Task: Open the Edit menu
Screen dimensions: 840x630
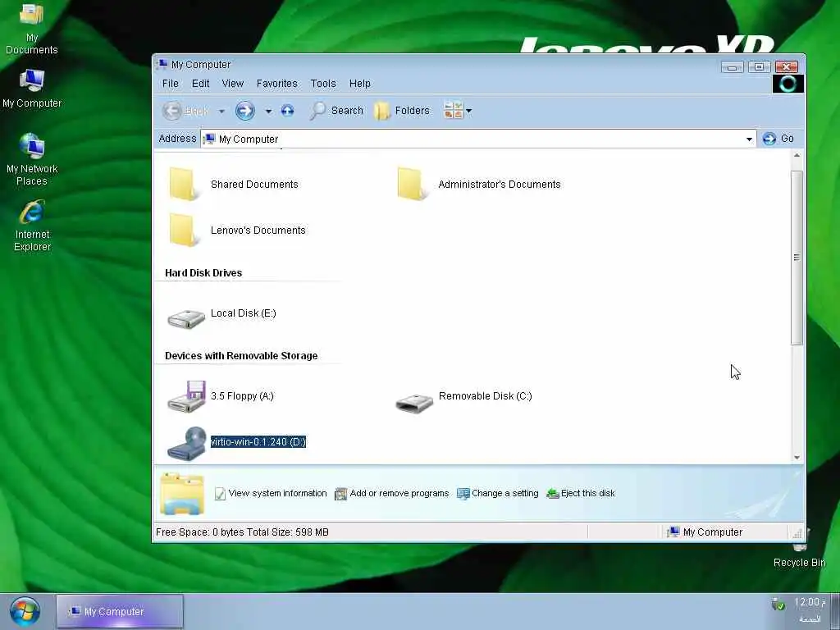Action: click(200, 84)
